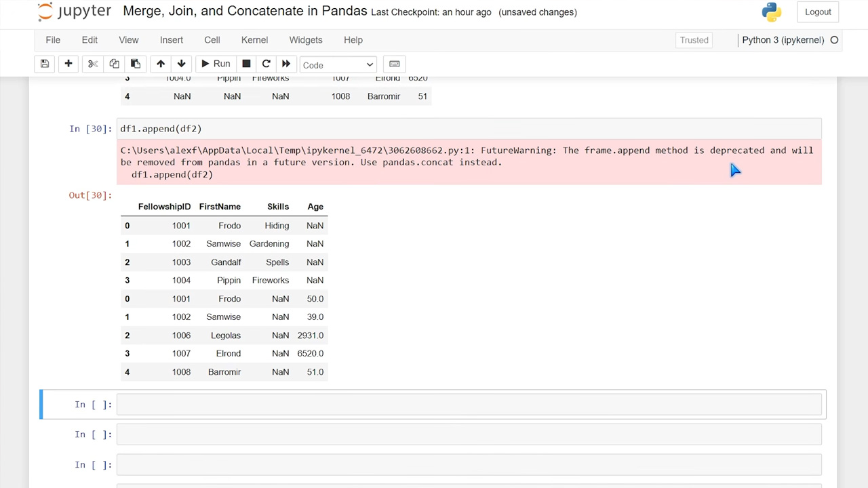Insert a cell below with plus icon

(x=68, y=64)
